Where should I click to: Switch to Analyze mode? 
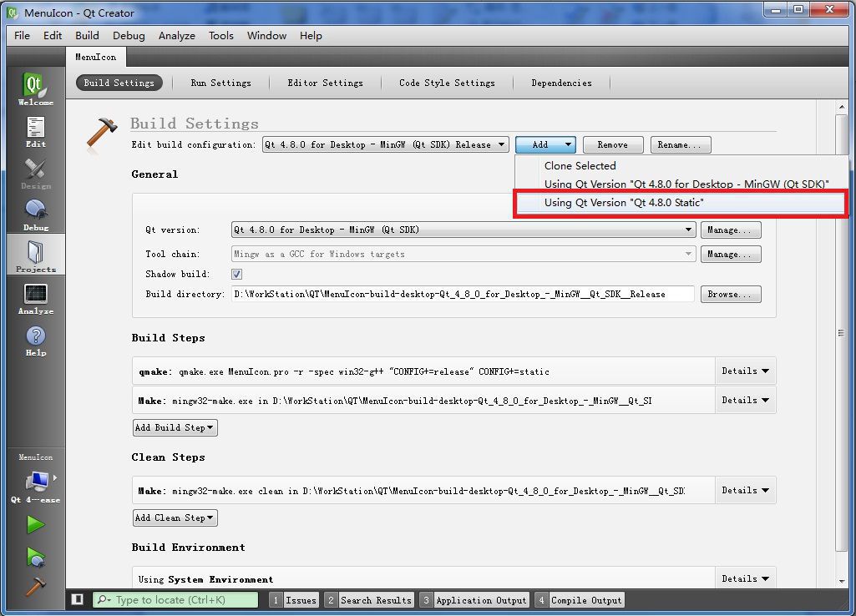[35, 299]
